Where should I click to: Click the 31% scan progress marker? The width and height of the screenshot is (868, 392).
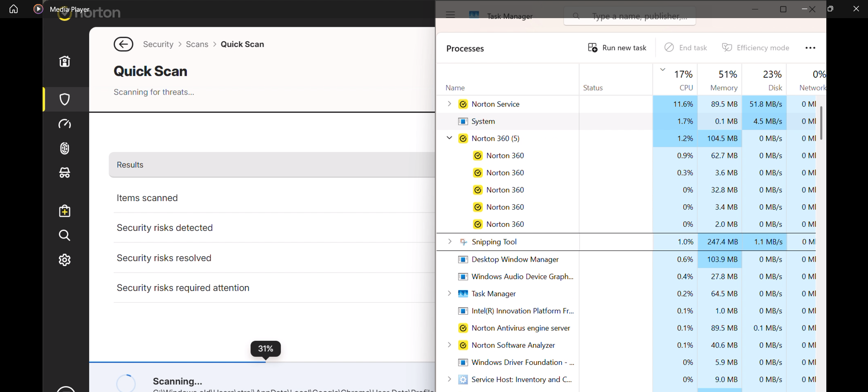pos(266,349)
